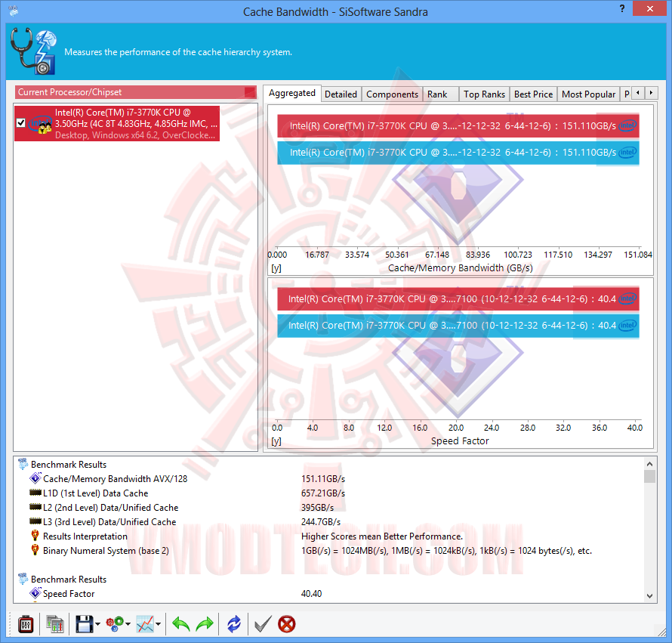Viewport: 672px width, 643px height.
Task: Select L2 (2nd Level) Data/Unified Cache row
Action: 110,508
